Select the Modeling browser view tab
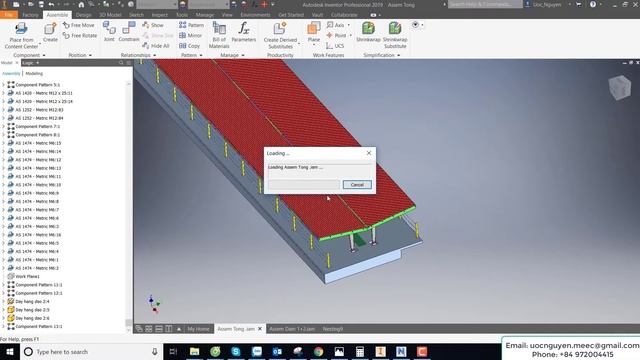640x360 pixels. (x=34, y=73)
